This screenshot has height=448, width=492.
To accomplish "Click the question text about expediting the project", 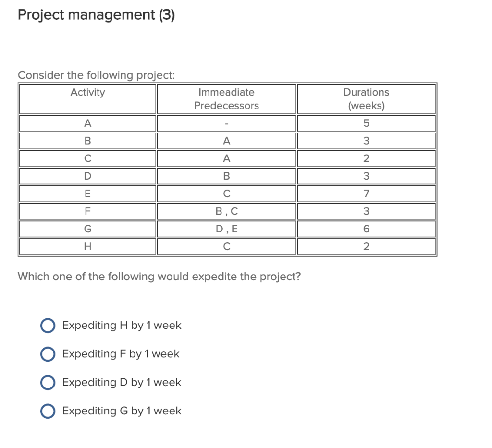I will (x=159, y=277).
